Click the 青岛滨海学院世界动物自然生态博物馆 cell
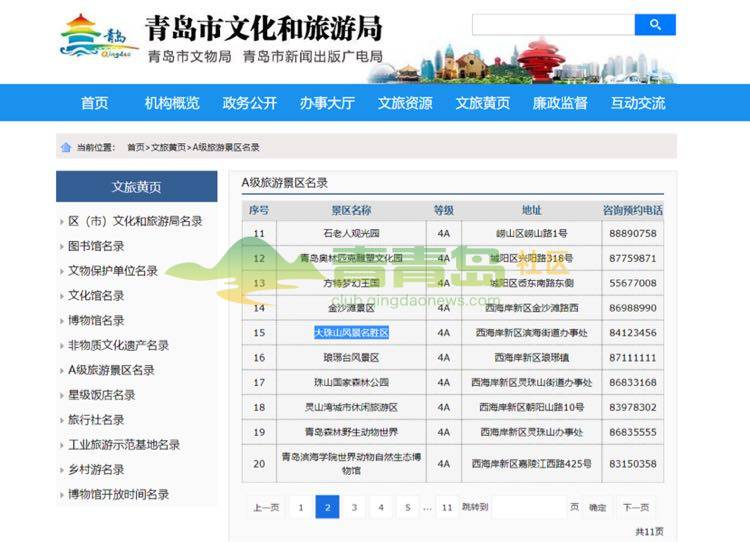 click(351, 464)
